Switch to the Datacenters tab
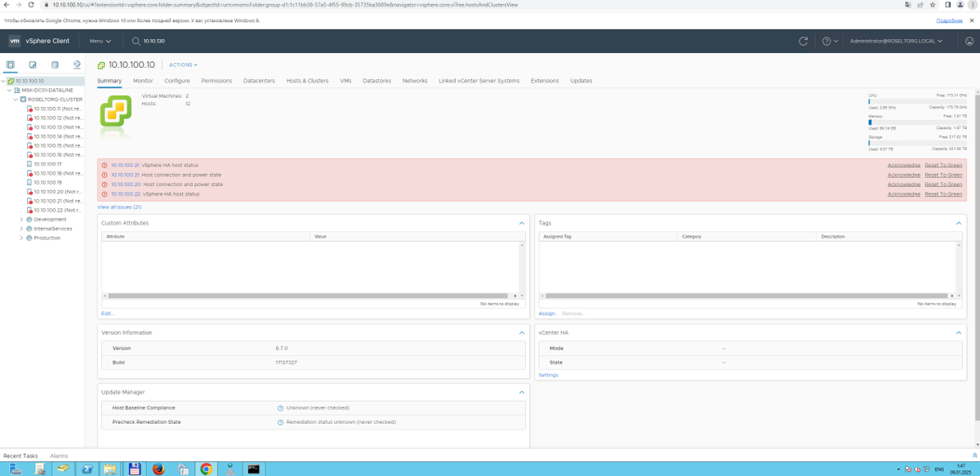 (x=259, y=81)
